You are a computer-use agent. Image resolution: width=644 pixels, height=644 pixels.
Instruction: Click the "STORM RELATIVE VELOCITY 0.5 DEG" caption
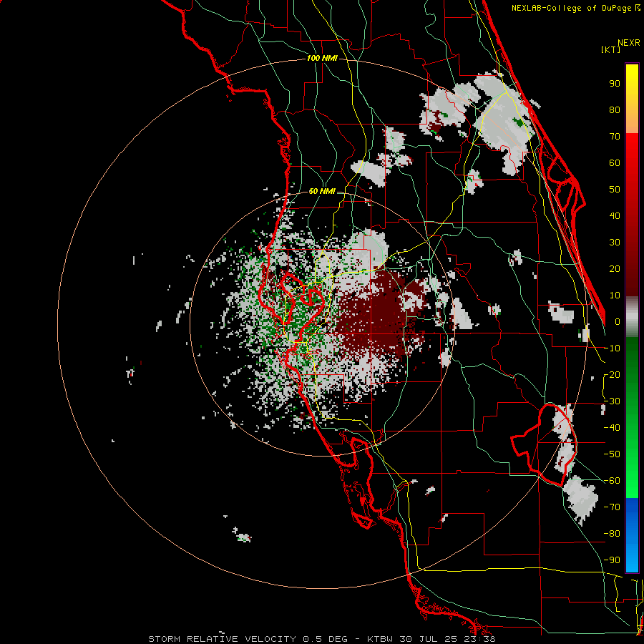pyautogui.click(x=248, y=639)
